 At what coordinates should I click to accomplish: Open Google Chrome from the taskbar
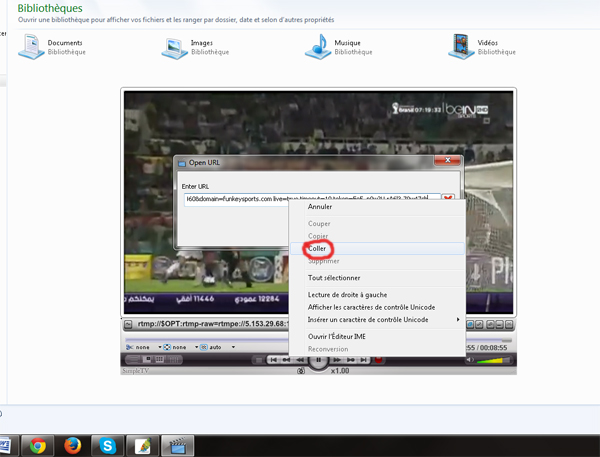38,446
